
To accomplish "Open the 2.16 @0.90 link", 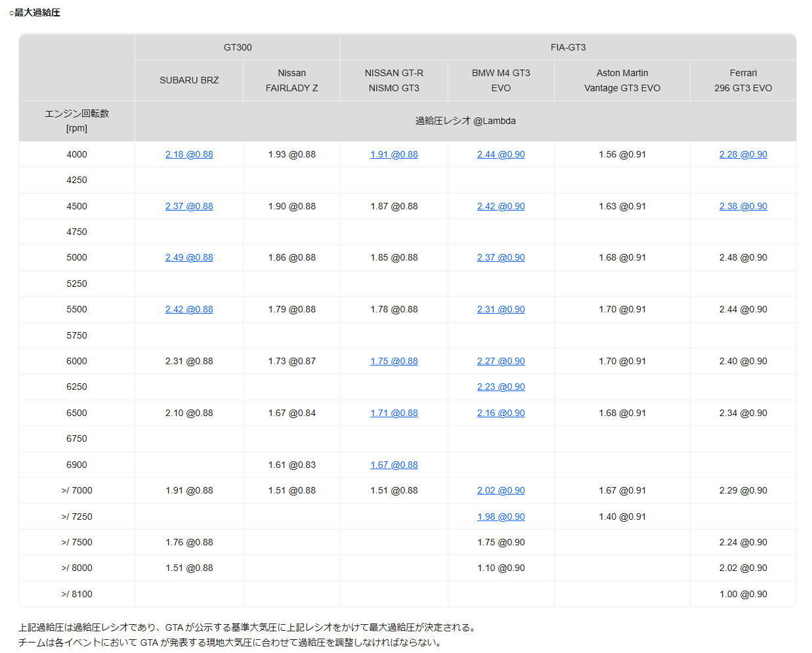I will click(x=501, y=413).
